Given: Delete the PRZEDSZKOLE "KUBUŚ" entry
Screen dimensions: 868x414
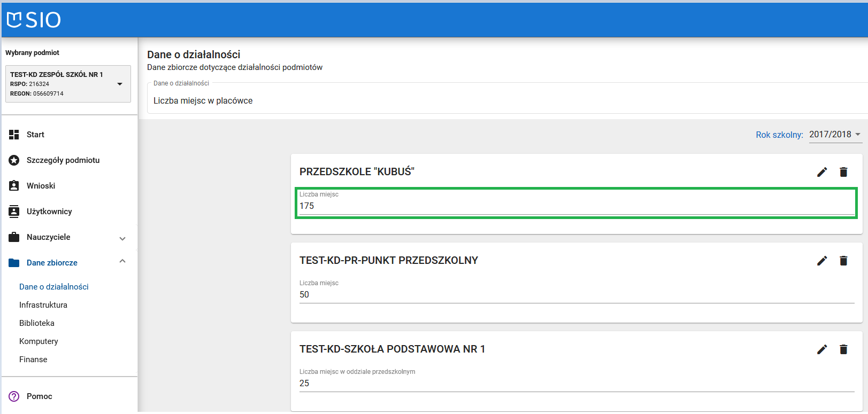Looking at the screenshot, I should tap(843, 172).
